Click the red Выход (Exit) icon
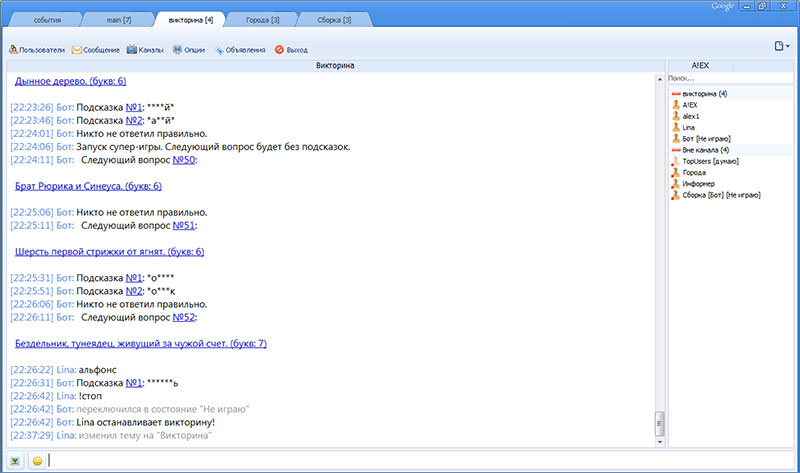This screenshot has height=473, width=800. pyautogui.click(x=279, y=49)
